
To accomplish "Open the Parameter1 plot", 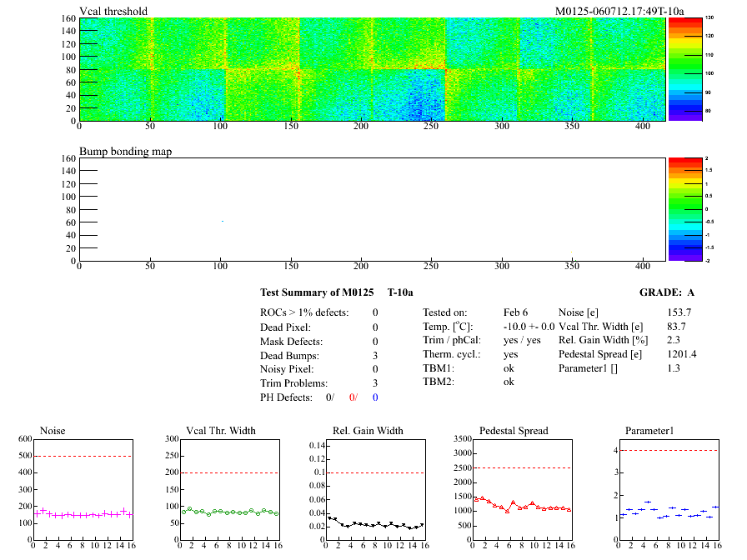I will point(667,487).
